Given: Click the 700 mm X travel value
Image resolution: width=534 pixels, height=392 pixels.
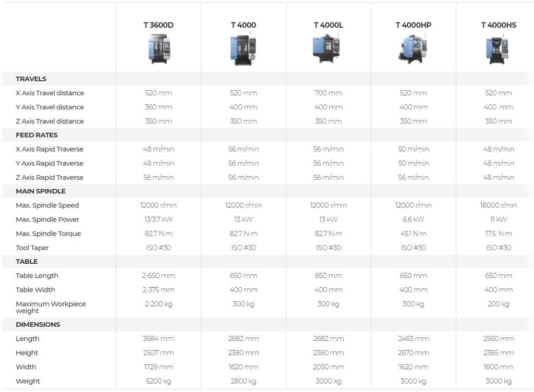Looking at the screenshot, I should pyautogui.click(x=329, y=93).
